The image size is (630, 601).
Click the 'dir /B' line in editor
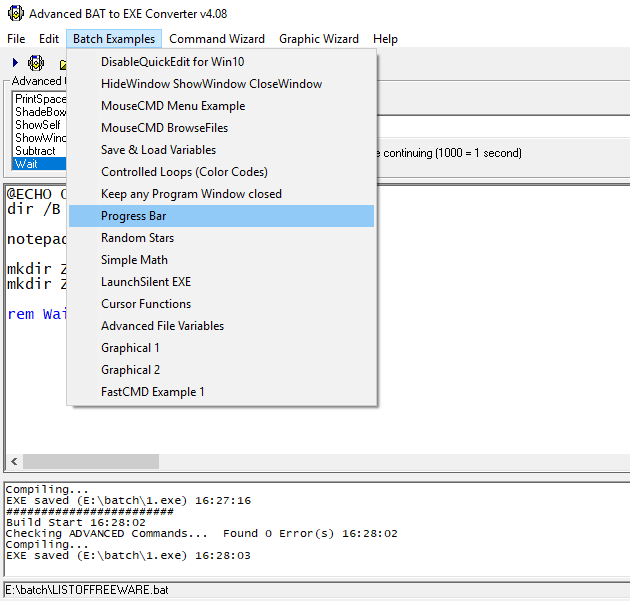[34, 209]
